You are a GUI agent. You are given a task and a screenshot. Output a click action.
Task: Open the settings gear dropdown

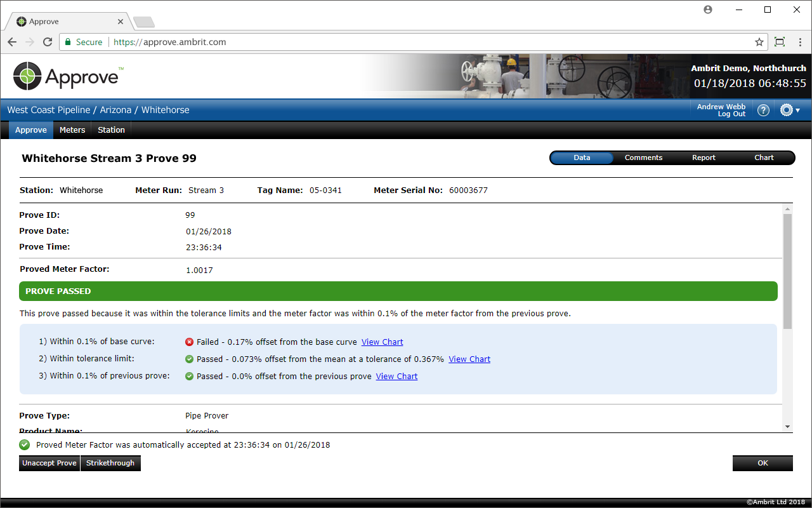click(x=790, y=110)
